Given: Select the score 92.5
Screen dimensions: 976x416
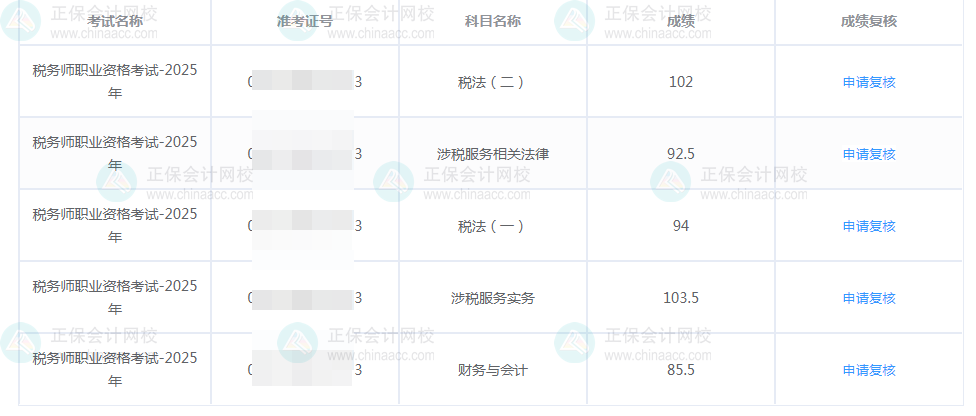Looking at the screenshot, I should pyautogui.click(x=681, y=154).
